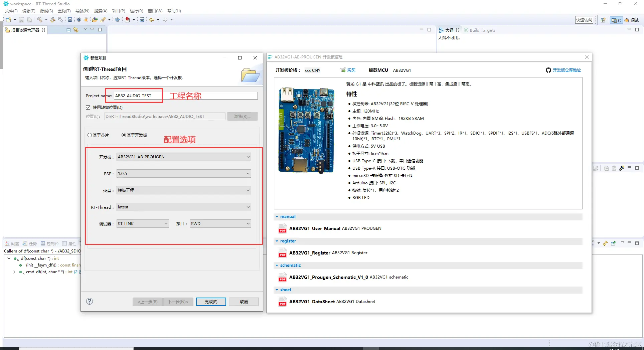644x350 pixels.
Task: Expand the cmd_df(int, char * *) node
Action: pyautogui.click(x=14, y=272)
